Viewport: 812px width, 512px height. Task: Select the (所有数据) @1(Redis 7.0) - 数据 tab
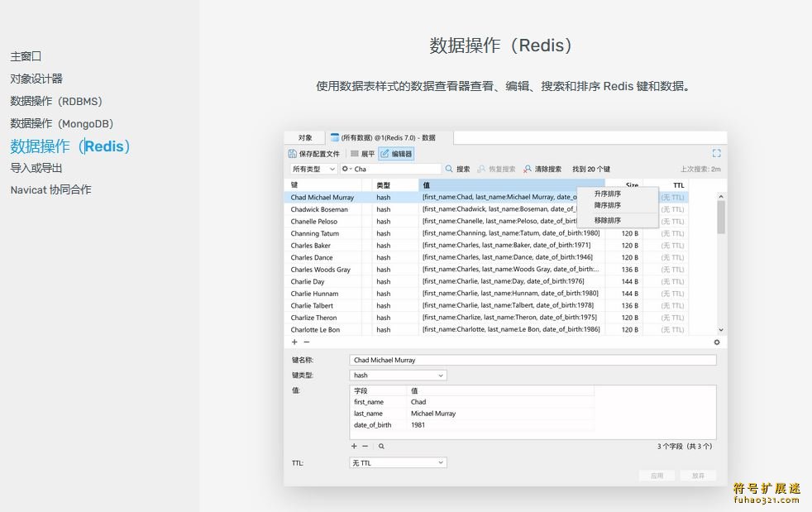[389, 137]
